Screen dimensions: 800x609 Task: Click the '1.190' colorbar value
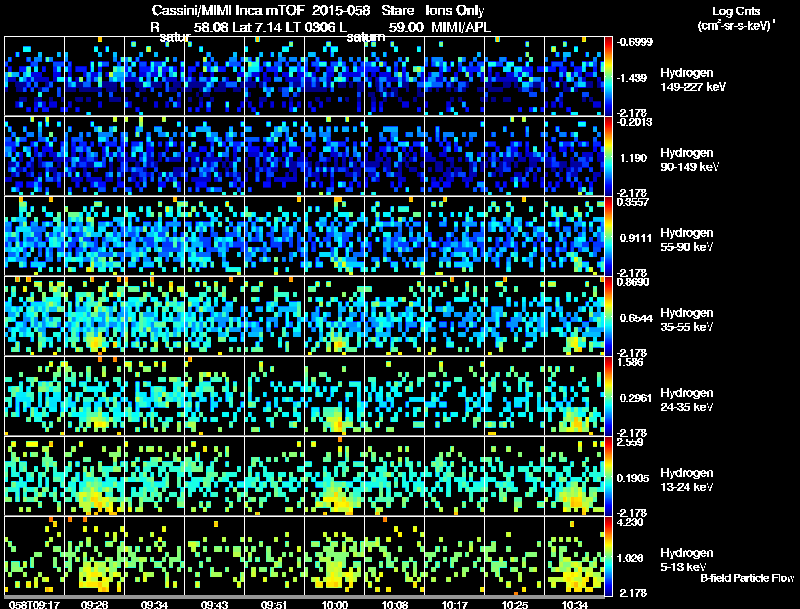633,158
